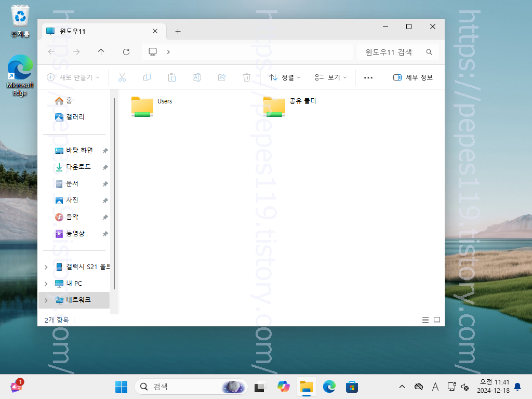Screen dimensions: 532x399
Task: Open Microsoft Store from the taskbar
Action: [x=352, y=387]
